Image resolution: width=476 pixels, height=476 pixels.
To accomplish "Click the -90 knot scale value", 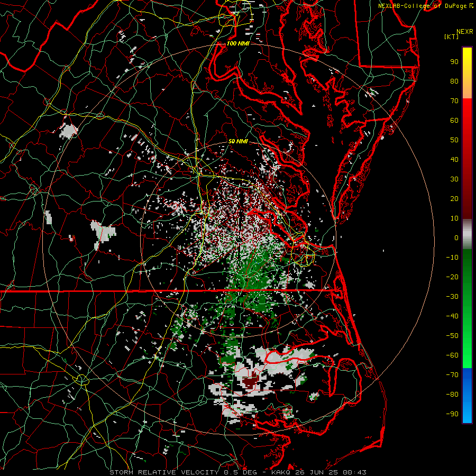I will 452,414.
